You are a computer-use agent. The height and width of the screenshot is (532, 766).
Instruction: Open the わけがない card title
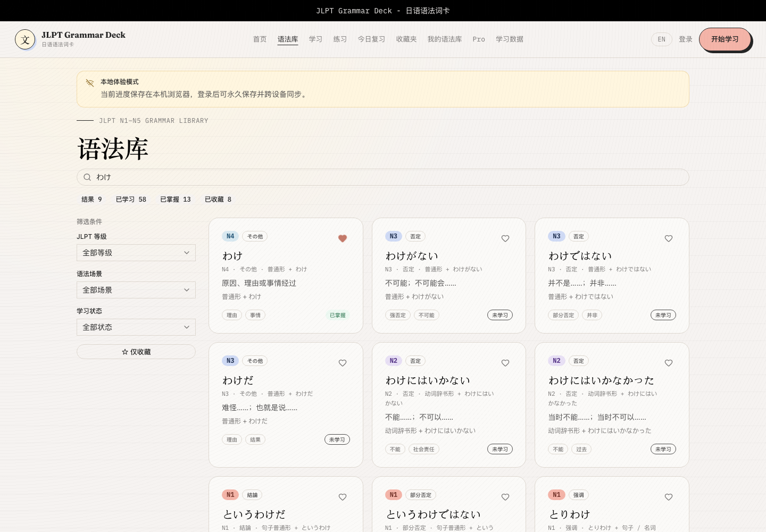coord(412,256)
